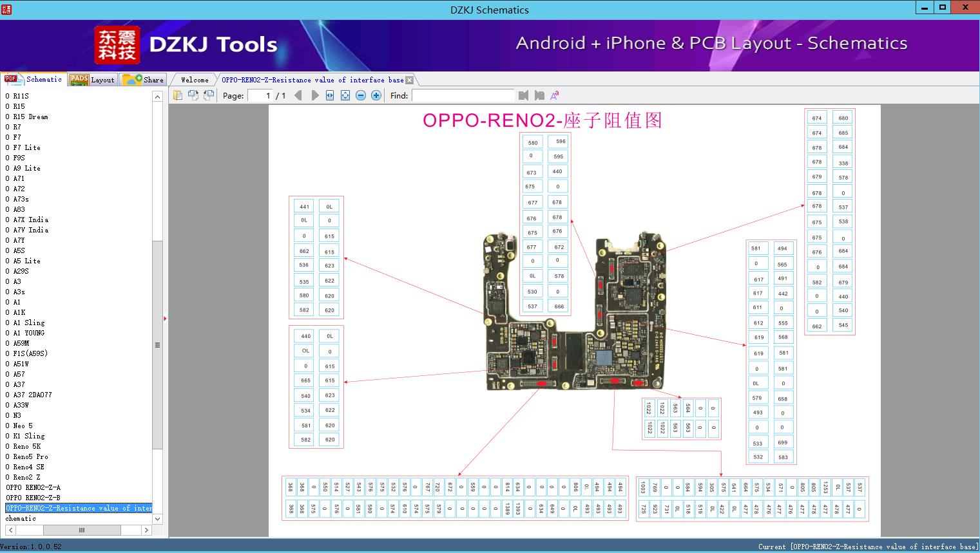
Task: Open A29S model entry
Action: coord(17,271)
